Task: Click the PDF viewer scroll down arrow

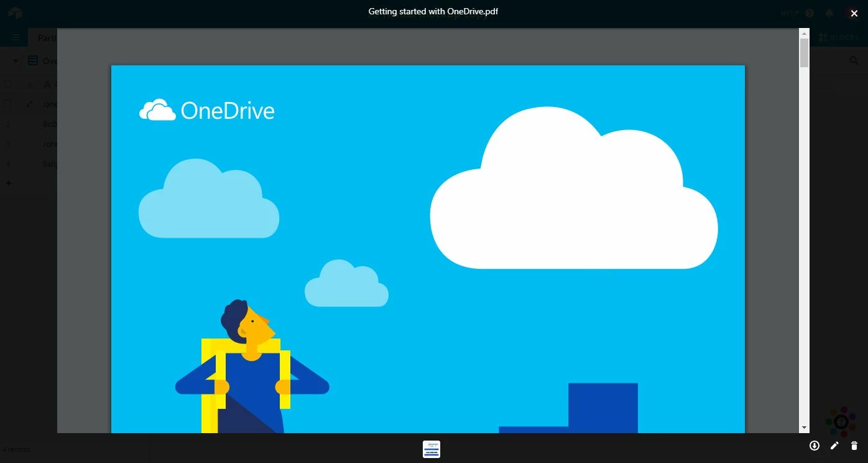Action: tap(804, 428)
